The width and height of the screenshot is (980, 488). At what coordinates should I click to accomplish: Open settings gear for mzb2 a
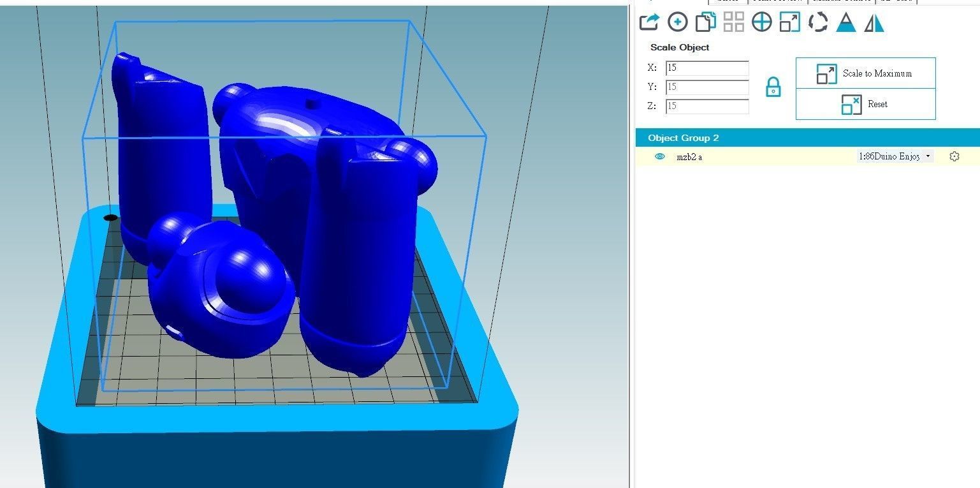point(954,156)
